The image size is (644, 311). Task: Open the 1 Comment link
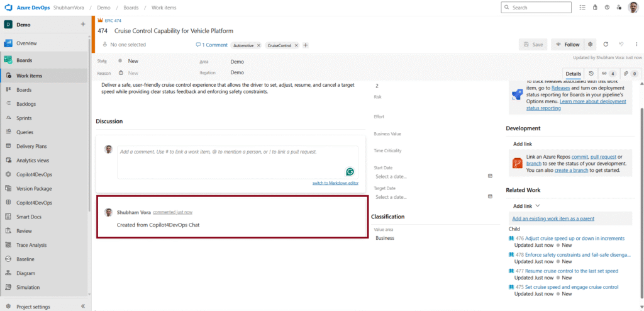(211, 45)
